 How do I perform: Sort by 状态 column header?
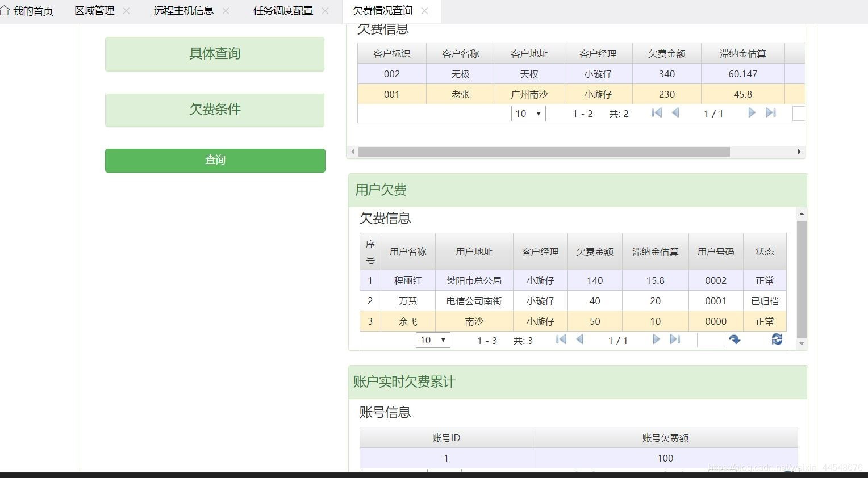tap(765, 251)
